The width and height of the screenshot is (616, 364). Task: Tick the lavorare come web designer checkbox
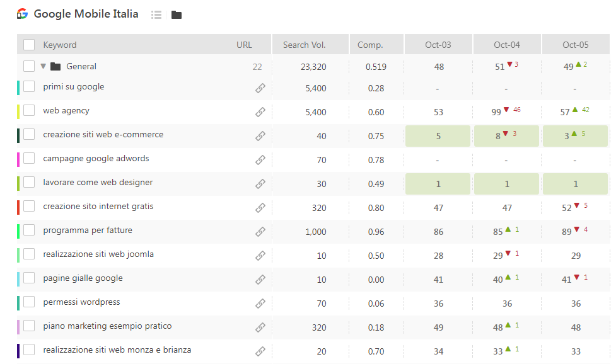(x=29, y=182)
